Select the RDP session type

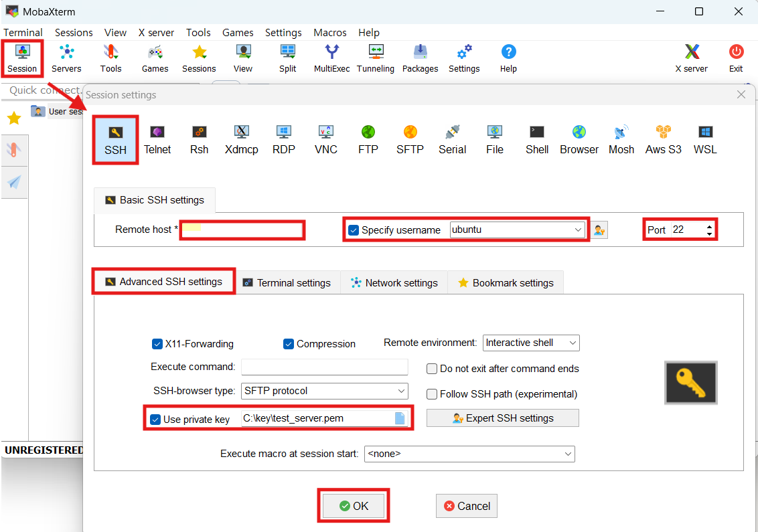coord(284,140)
